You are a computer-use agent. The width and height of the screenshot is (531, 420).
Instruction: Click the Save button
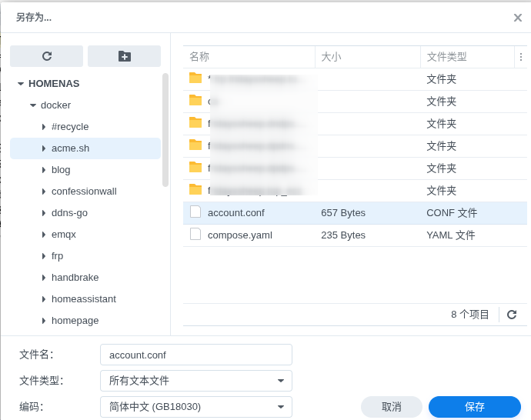click(x=474, y=407)
